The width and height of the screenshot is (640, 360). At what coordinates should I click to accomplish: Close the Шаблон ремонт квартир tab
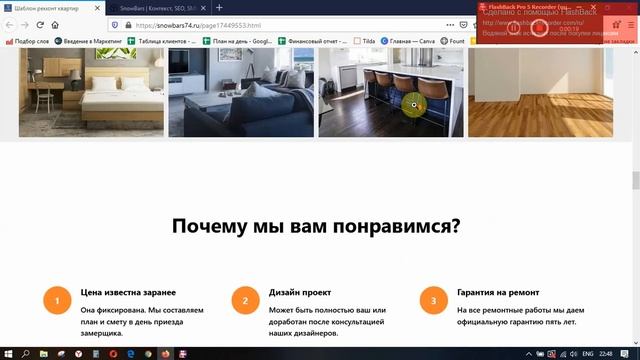pos(97,8)
